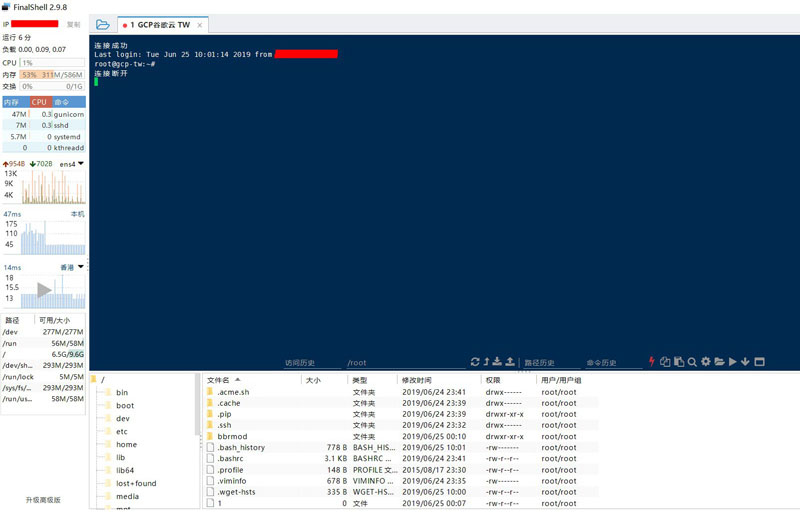Click the gunicorn process row
The height and width of the screenshot is (512, 800).
(x=44, y=114)
